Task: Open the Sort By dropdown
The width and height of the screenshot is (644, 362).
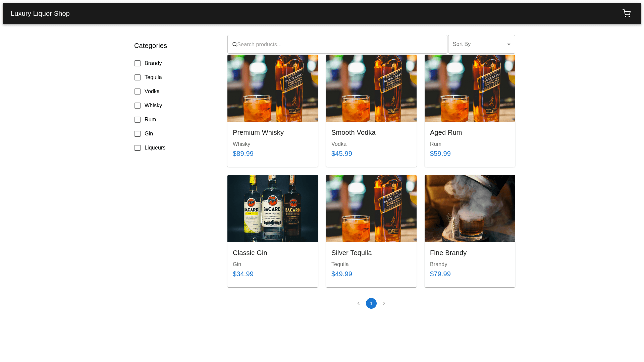Action: point(481,44)
